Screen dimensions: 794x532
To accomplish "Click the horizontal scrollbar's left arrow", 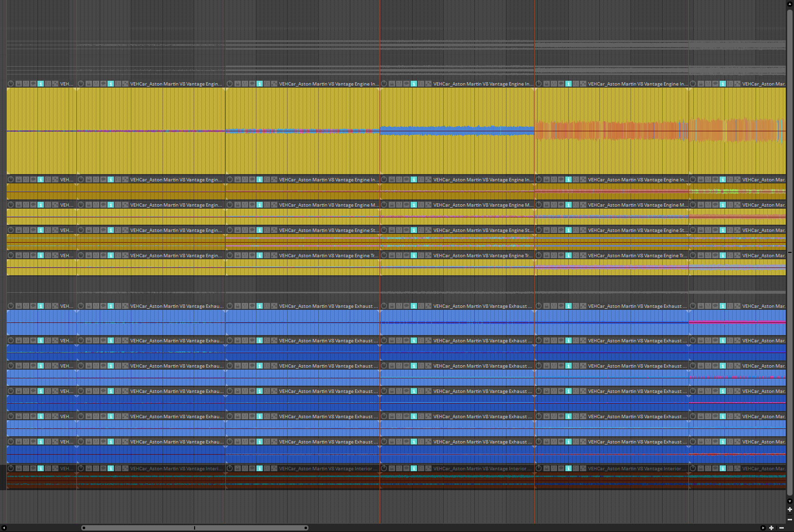I will point(4,528).
